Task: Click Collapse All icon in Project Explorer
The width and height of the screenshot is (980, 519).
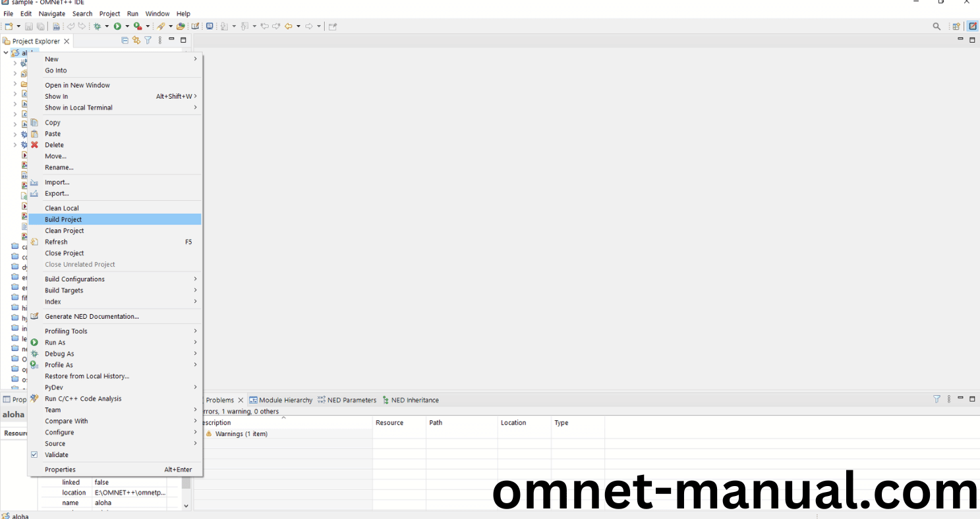Action: [125, 41]
